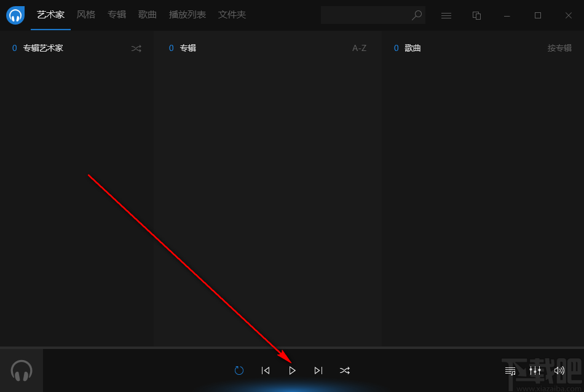Open the 文件夹 tab
The image size is (584, 392).
pos(232,15)
